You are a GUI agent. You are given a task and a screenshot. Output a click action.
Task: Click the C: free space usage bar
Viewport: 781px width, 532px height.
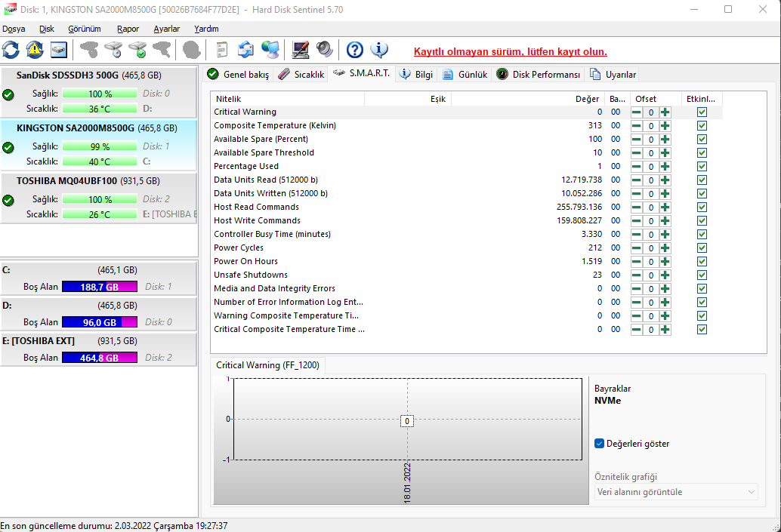click(99, 287)
